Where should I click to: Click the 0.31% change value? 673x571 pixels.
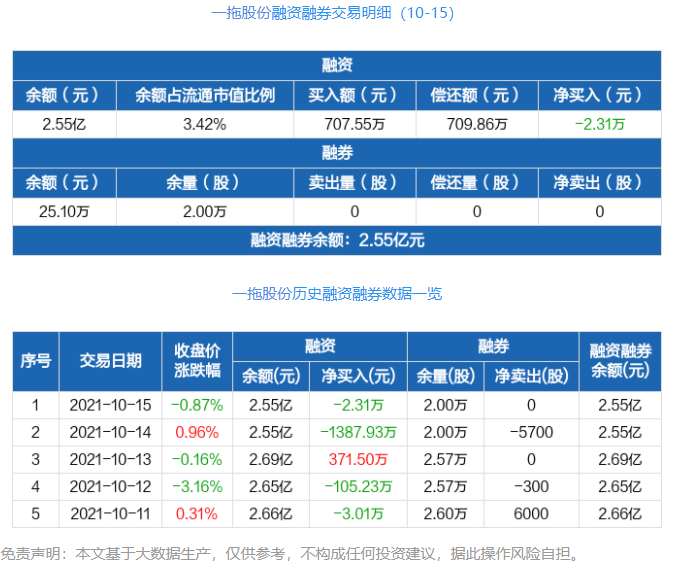pyautogui.click(x=197, y=514)
